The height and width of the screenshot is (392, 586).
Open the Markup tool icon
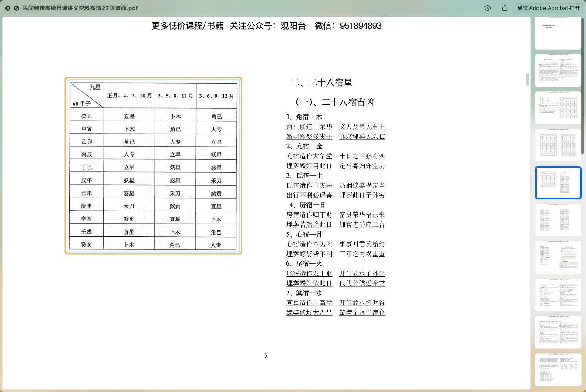pos(488,8)
